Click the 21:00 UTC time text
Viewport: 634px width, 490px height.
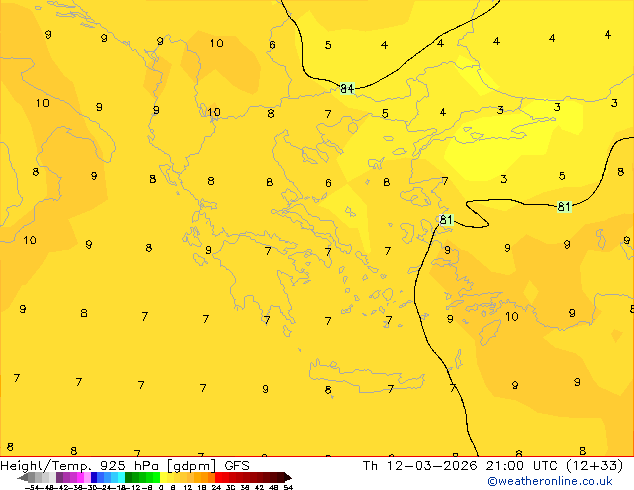524,466
